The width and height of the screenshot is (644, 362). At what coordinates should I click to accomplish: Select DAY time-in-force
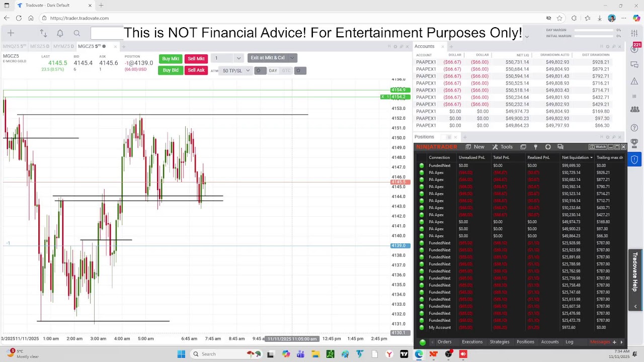tap(273, 71)
